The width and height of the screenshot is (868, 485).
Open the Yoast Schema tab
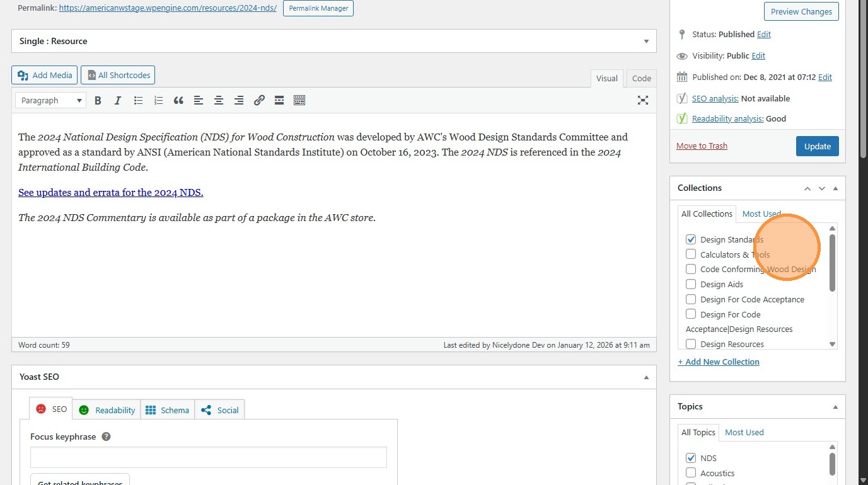tap(167, 409)
